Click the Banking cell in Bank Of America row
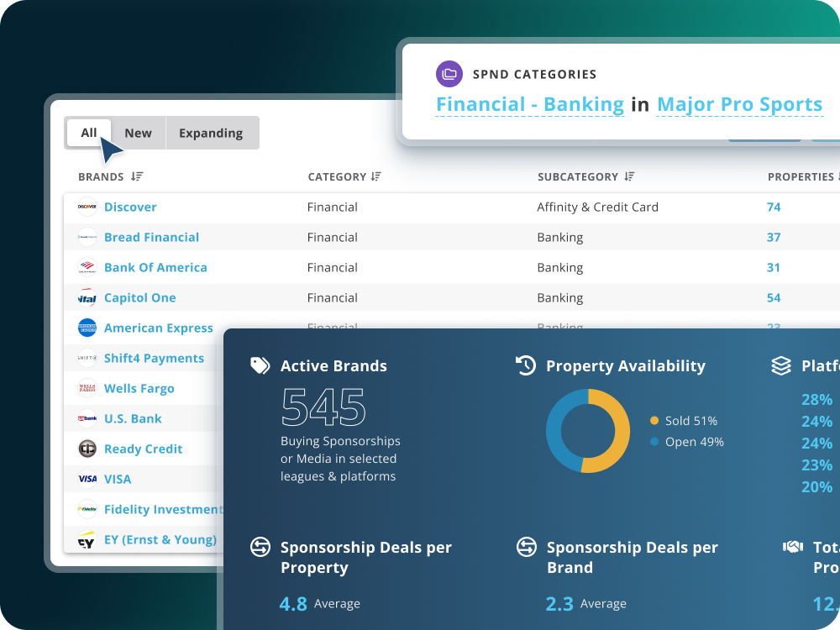Viewport: 840px width, 630px height. click(x=559, y=267)
